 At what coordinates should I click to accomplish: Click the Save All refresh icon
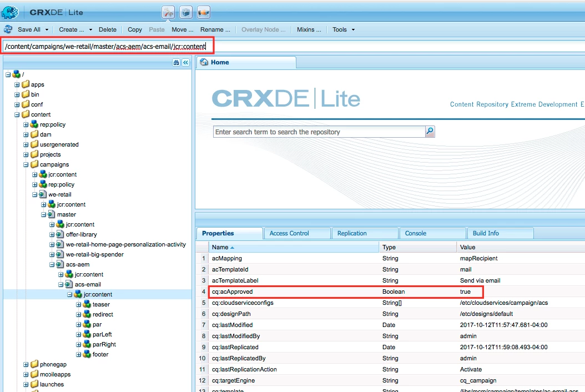[8, 29]
